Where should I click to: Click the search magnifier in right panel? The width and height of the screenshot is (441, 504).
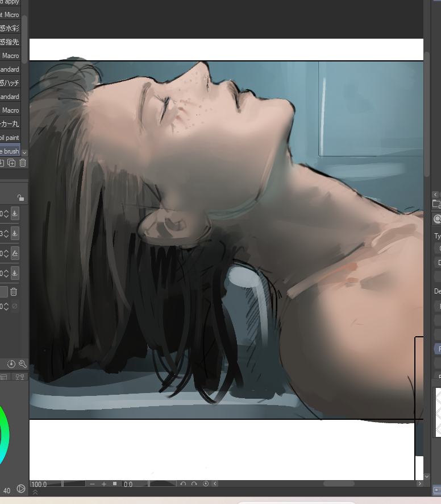(437, 219)
